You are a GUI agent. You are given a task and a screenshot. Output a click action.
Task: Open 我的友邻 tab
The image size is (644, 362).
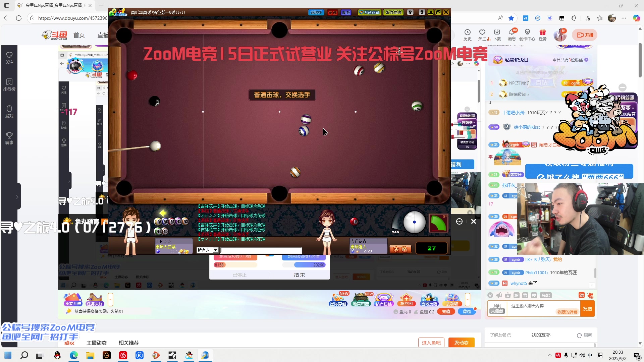(x=541, y=335)
